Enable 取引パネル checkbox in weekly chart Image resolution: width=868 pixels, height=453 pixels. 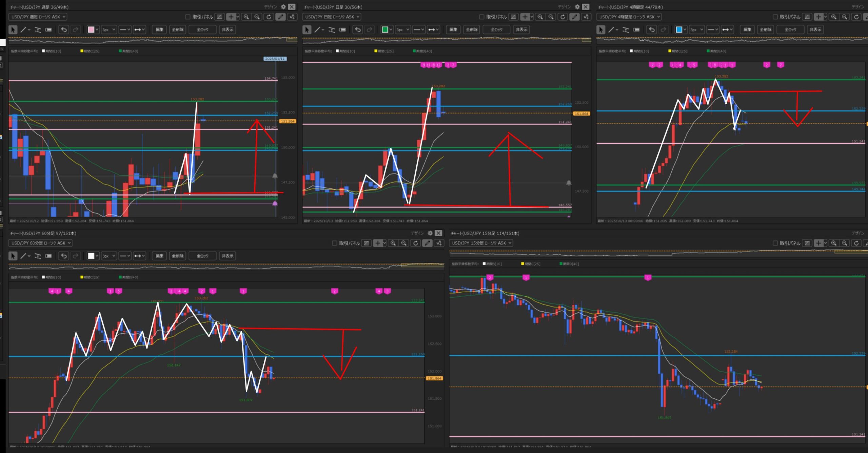188,17
